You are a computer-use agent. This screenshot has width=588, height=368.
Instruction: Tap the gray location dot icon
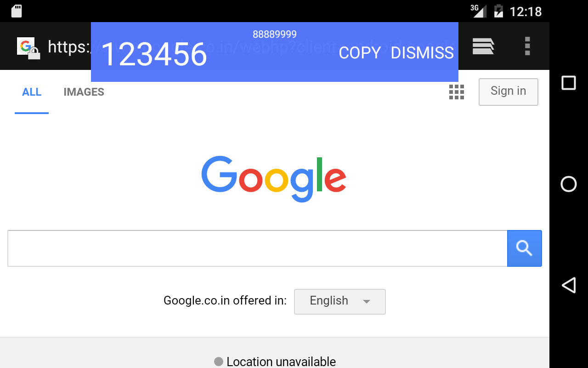[x=219, y=362]
